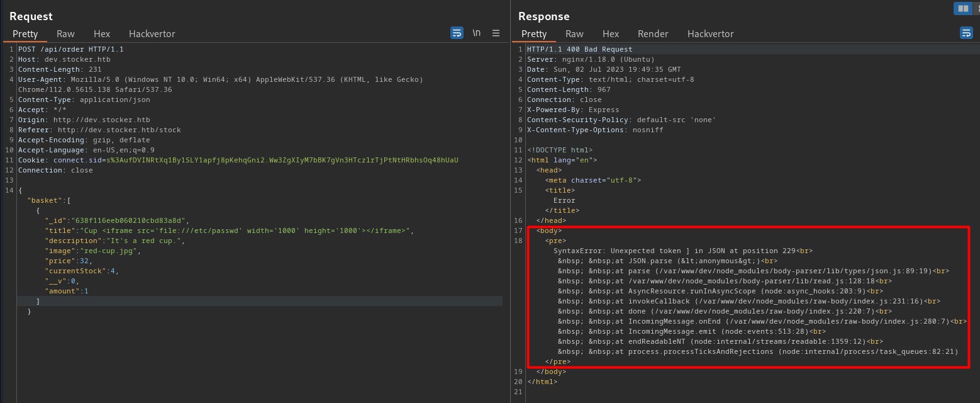This screenshot has width=980, height=403.
Task: Click 'Accept-Encoding: gzip, deflate' header
Action: click(84, 140)
